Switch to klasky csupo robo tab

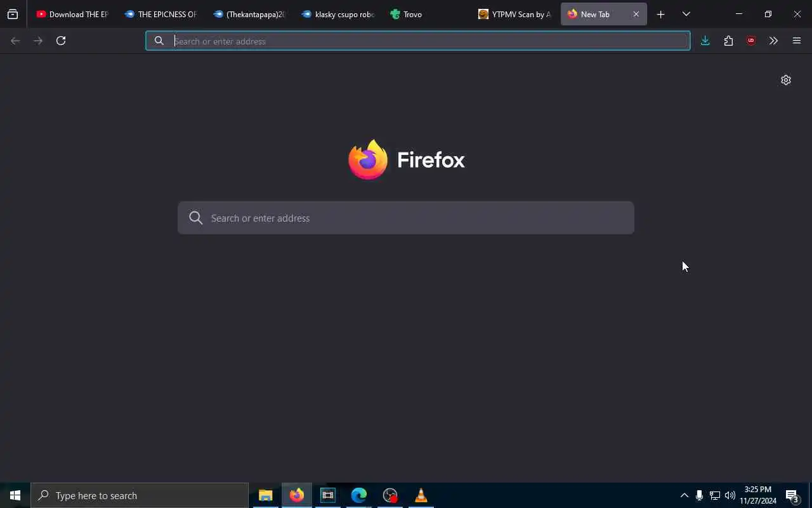[338, 14]
